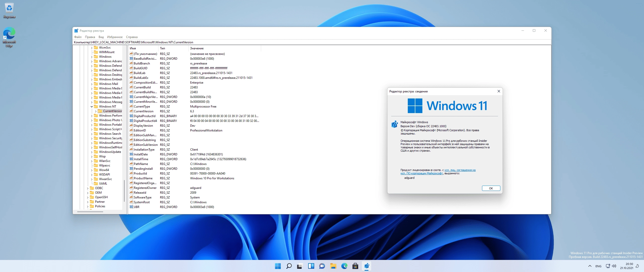Open Microsoft Store on taskbar
644x272 pixels.
click(355, 266)
